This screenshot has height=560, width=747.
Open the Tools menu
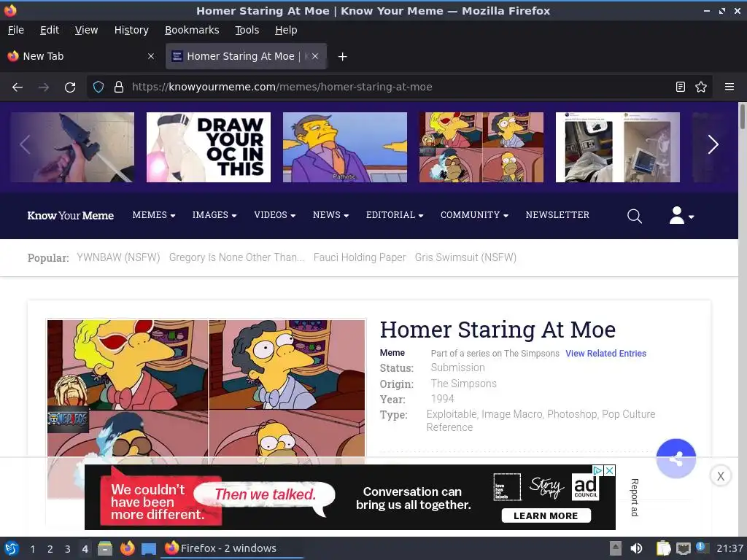(x=247, y=30)
